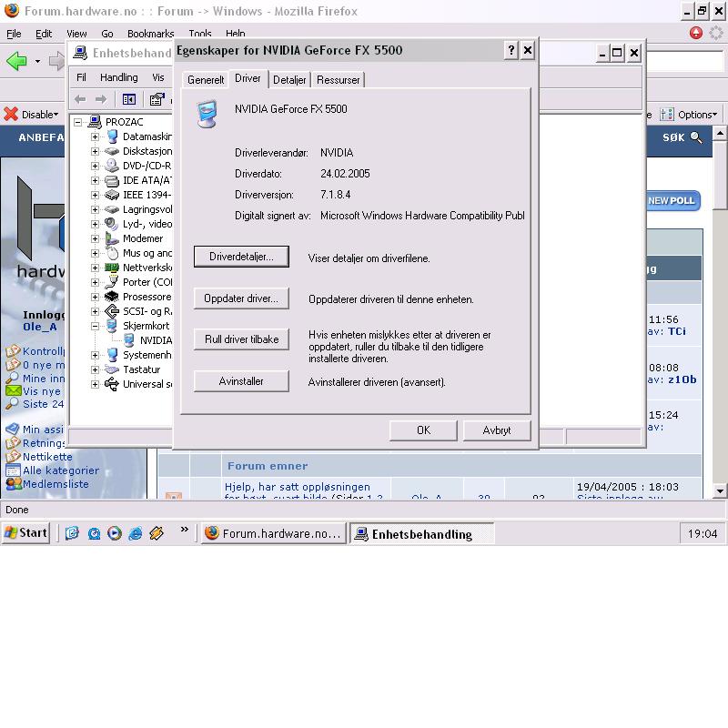Click help question mark in dialog title
This screenshot has height=728, width=728.
pos(511,50)
